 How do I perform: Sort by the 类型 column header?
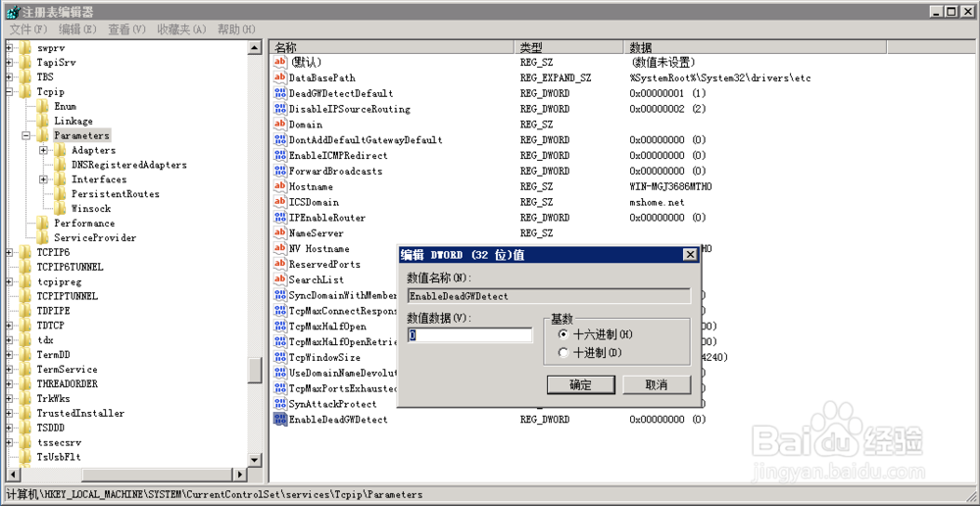coord(570,47)
